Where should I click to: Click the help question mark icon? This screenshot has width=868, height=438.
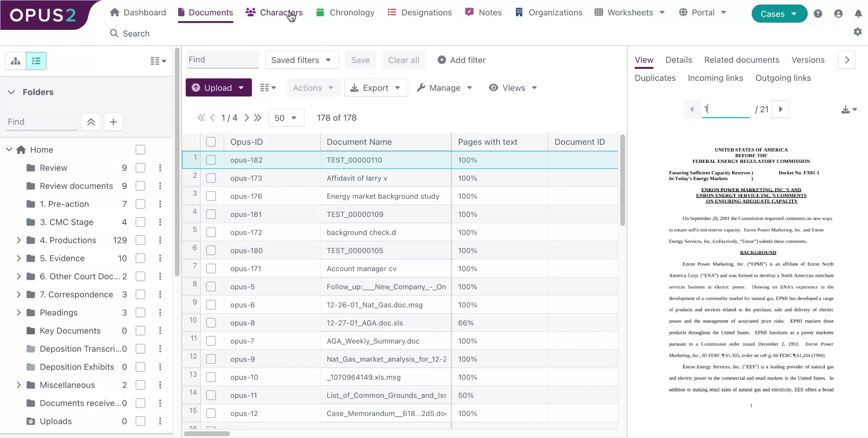click(818, 14)
